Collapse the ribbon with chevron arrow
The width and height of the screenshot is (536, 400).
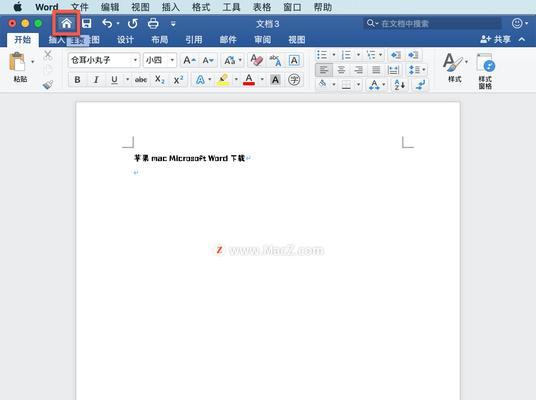coord(522,39)
